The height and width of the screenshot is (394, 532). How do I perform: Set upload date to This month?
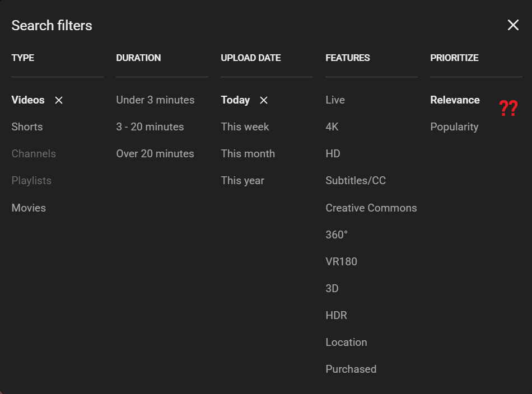coord(248,154)
